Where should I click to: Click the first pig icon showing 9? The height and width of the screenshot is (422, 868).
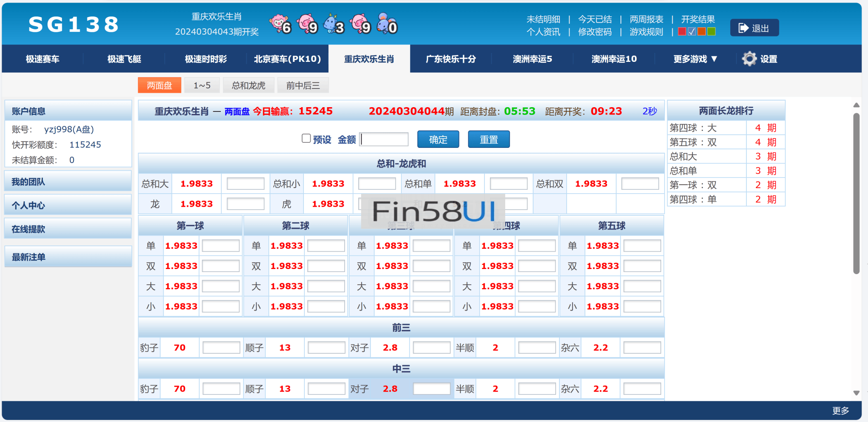306,24
